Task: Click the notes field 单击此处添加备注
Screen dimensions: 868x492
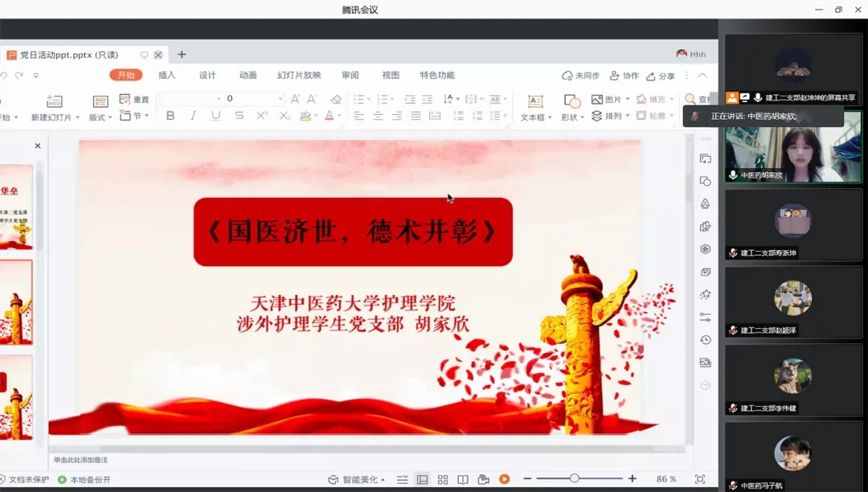Action: 80,460
